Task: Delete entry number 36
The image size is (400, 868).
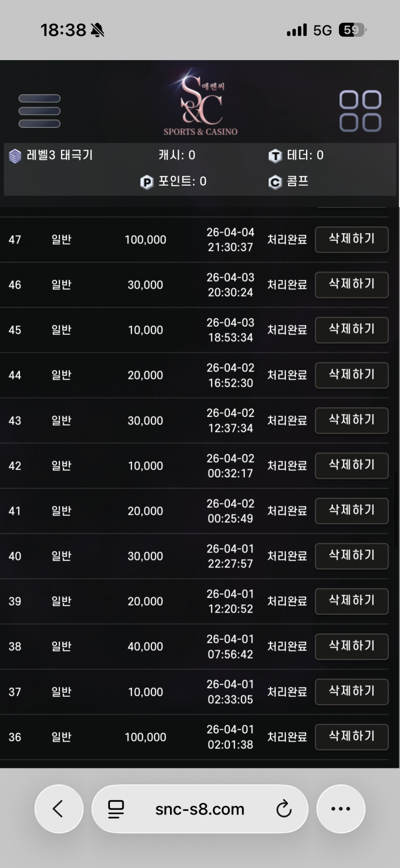Action: click(x=351, y=736)
